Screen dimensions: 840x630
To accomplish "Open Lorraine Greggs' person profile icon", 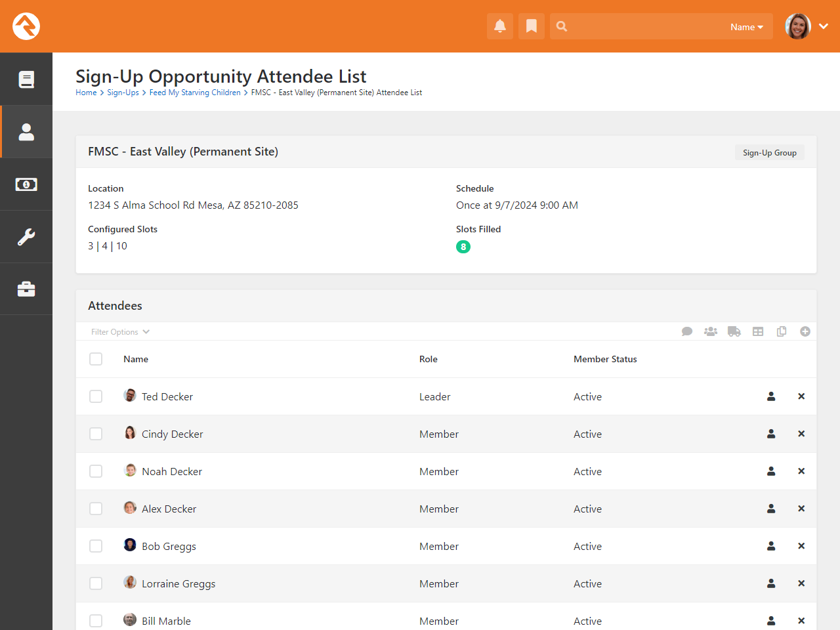I will click(771, 583).
